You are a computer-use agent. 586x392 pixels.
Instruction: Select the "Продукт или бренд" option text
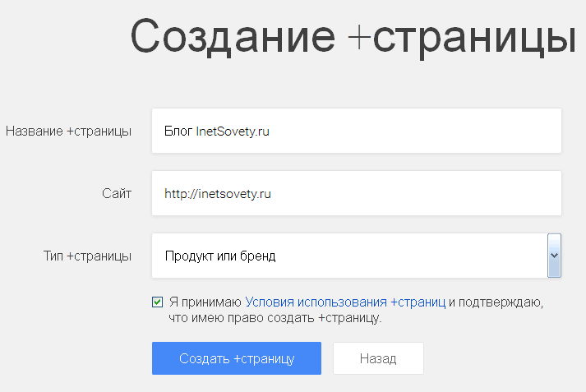(220, 256)
